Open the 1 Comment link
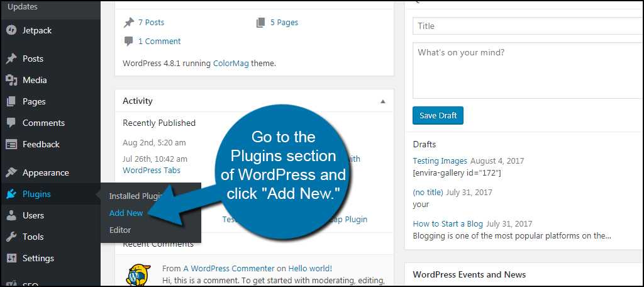Viewport: 644px width, 287px height. 159,42
